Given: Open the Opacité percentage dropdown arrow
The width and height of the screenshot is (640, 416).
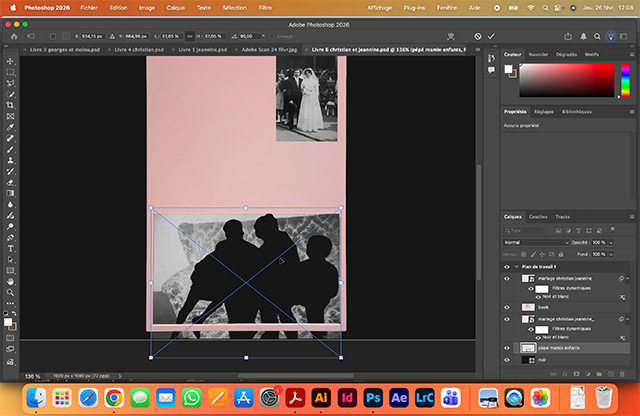Looking at the screenshot, I should pyautogui.click(x=611, y=242).
